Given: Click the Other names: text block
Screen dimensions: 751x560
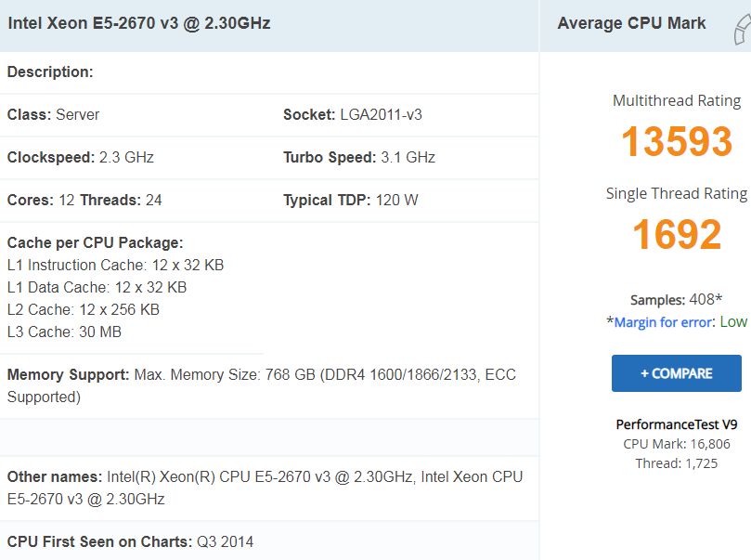Looking at the screenshot, I should coord(265,488).
